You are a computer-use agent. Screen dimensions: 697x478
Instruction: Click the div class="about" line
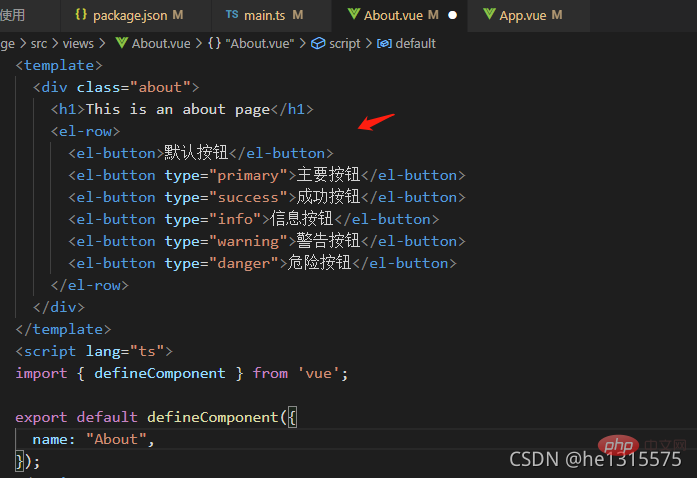[116, 87]
